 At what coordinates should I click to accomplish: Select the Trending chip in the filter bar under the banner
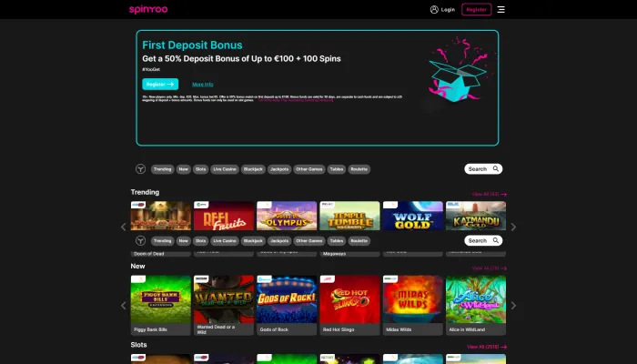click(x=163, y=169)
